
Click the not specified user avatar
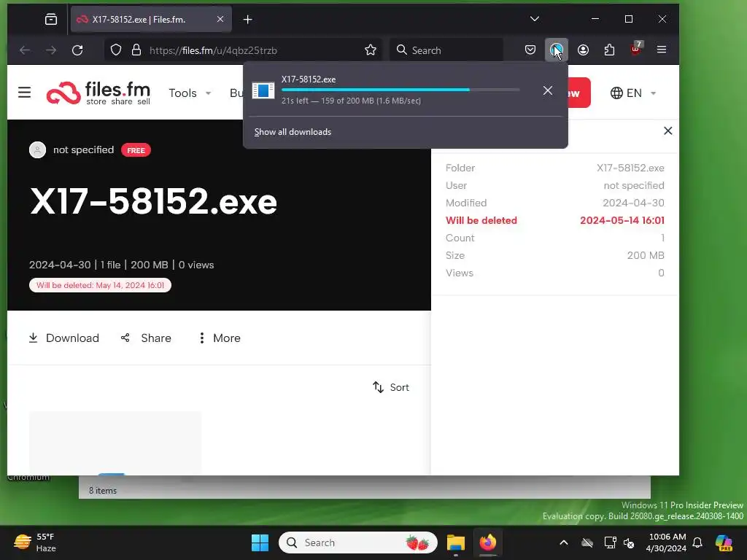click(38, 150)
